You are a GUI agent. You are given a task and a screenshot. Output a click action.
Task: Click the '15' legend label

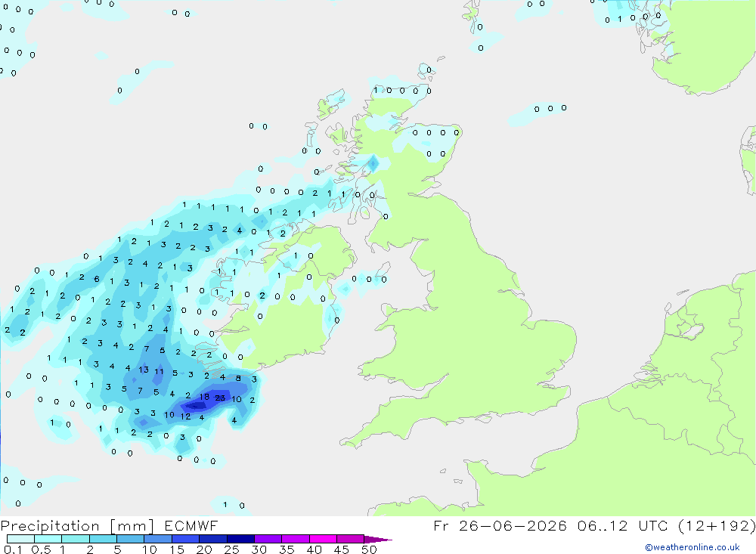tap(176, 549)
